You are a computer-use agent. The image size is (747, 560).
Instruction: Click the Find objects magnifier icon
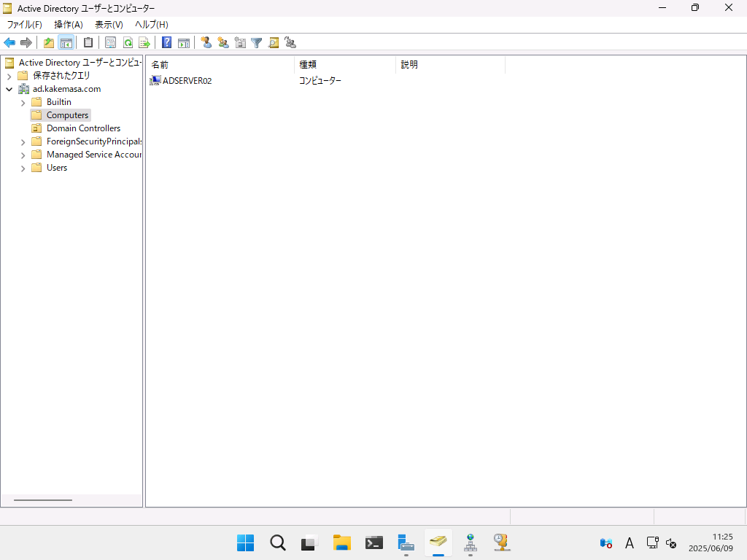tap(274, 43)
